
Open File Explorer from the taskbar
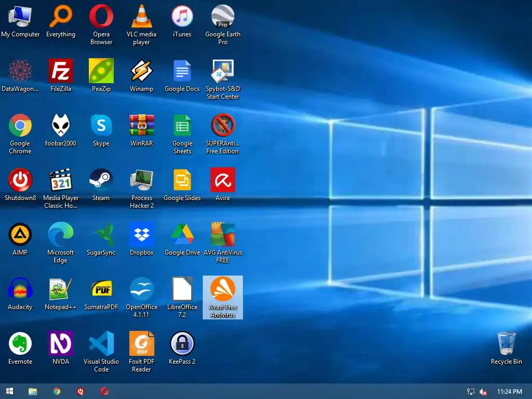pos(33,391)
